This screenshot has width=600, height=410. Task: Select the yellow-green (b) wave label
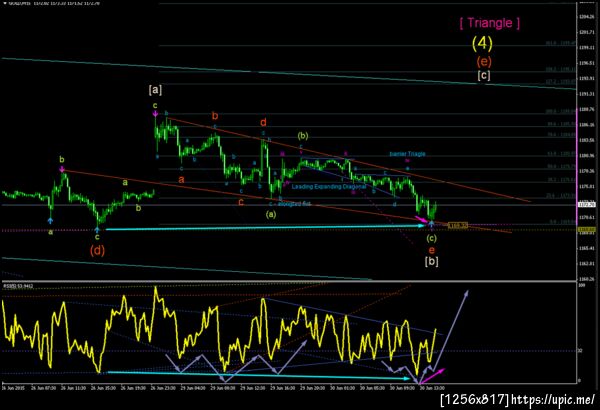pyautogui.click(x=303, y=136)
